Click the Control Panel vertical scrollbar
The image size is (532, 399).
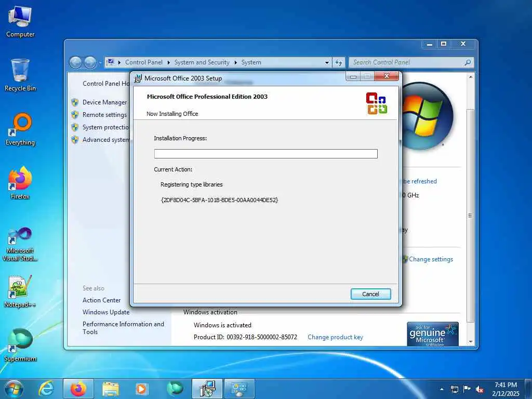coord(470,215)
